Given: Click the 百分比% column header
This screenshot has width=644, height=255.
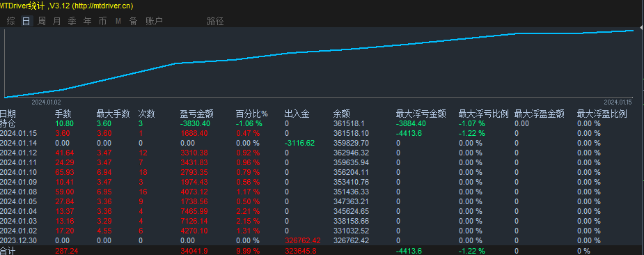Looking at the screenshot, I should coord(252,114).
